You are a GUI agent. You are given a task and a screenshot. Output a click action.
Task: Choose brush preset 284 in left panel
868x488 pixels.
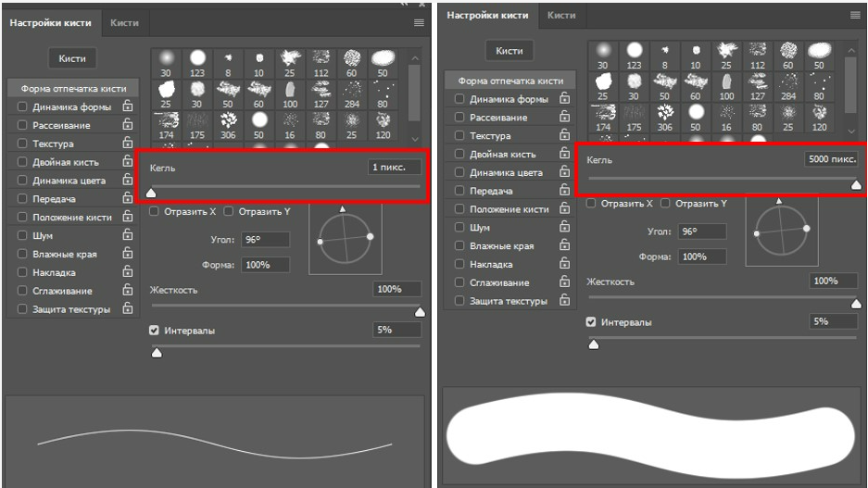(352, 94)
